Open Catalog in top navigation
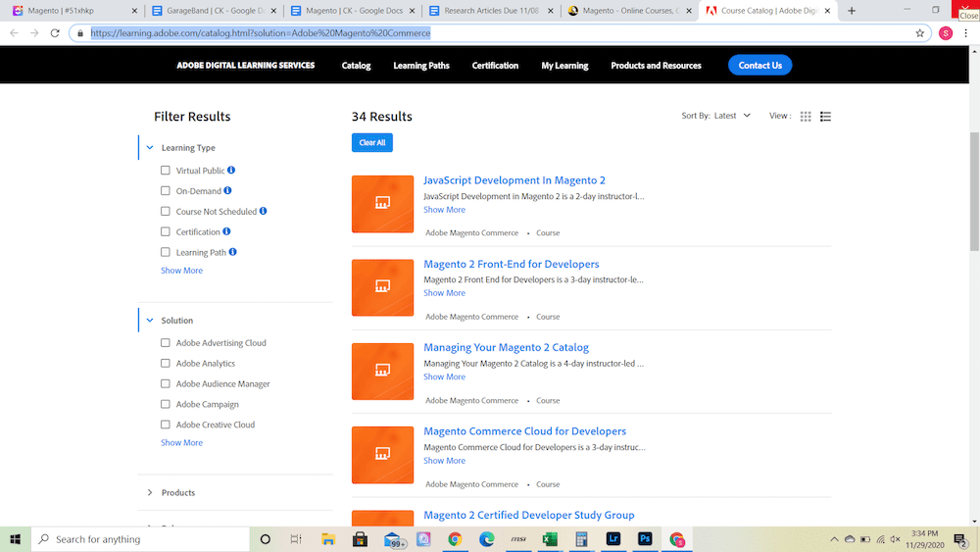 click(357, 65)
